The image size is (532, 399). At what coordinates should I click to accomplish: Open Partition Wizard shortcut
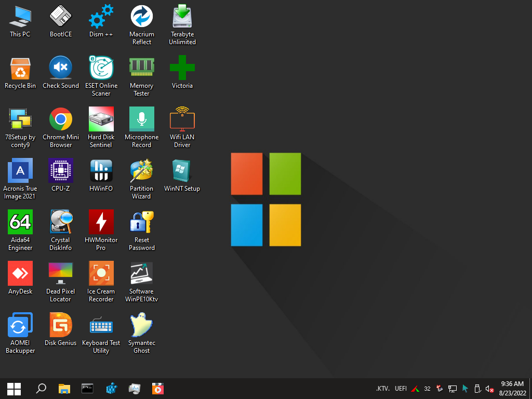[141, 171]
